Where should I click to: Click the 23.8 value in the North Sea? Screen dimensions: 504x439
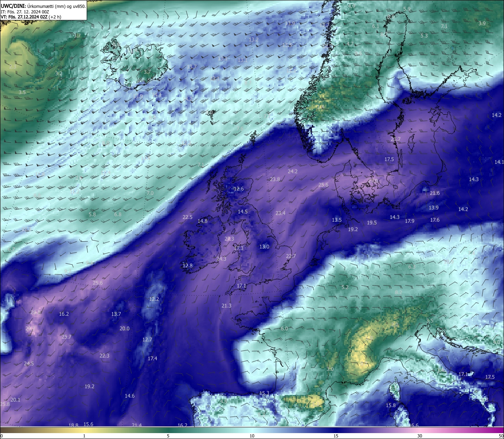275,180
